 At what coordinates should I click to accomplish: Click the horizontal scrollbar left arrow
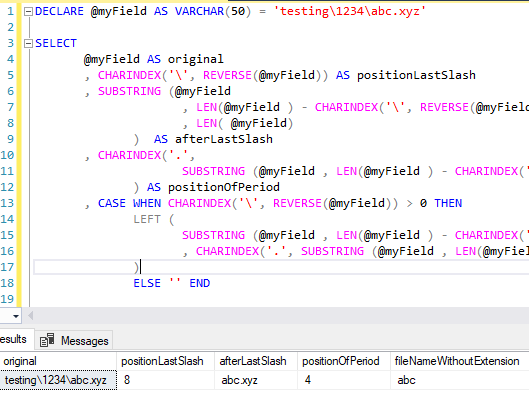point(31,316)
